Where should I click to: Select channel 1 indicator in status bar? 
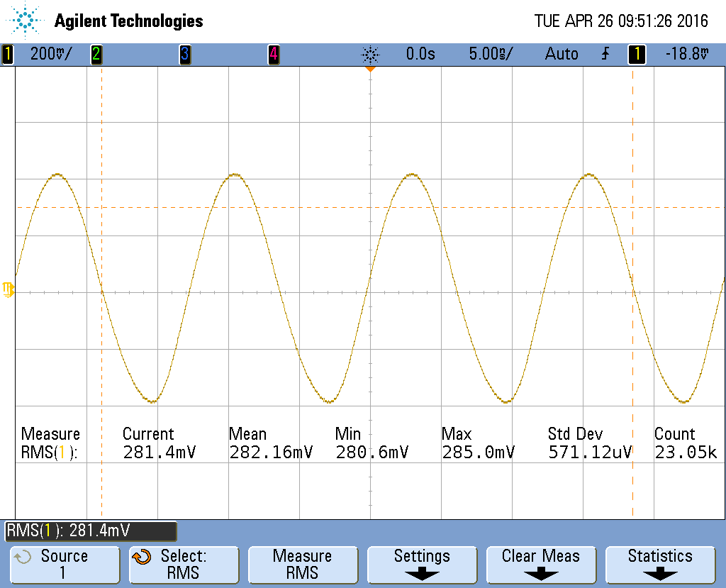click(7, 54)
